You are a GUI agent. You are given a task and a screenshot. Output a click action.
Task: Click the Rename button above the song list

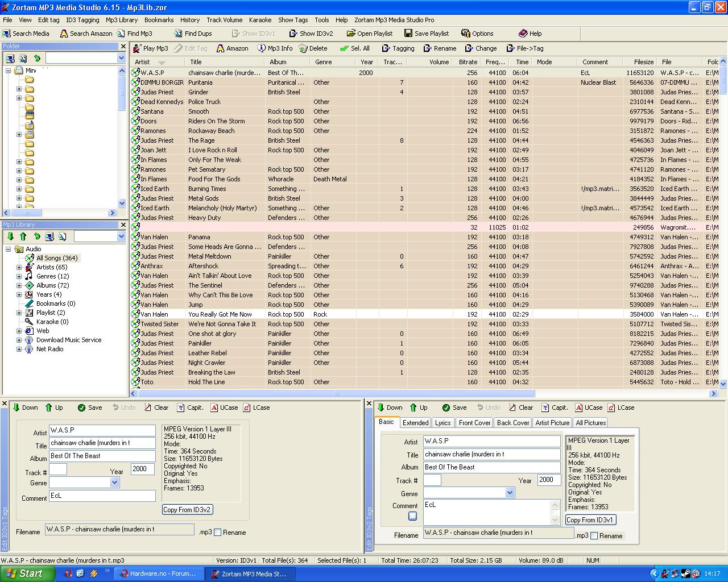[440, 48]
